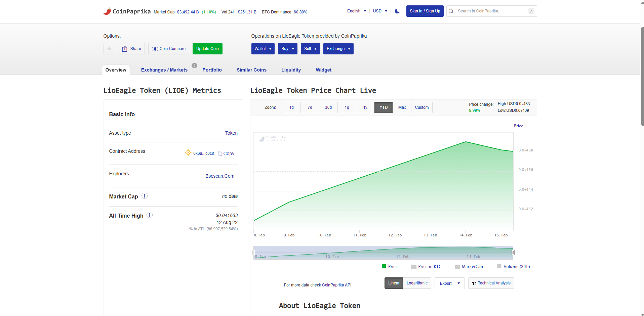Viewport: 644px width, 316px height.
Task: Open the Export chart dropdown
Action: [450, 283]
